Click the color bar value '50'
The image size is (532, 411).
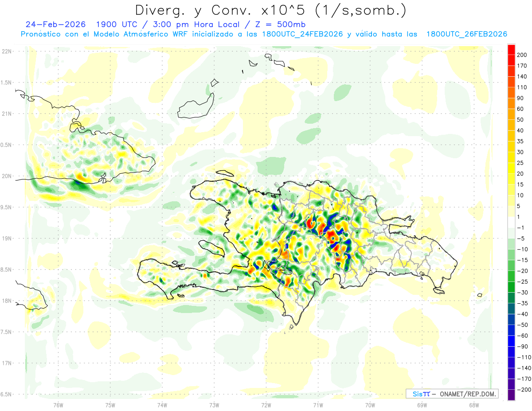[x=521, y=120]
